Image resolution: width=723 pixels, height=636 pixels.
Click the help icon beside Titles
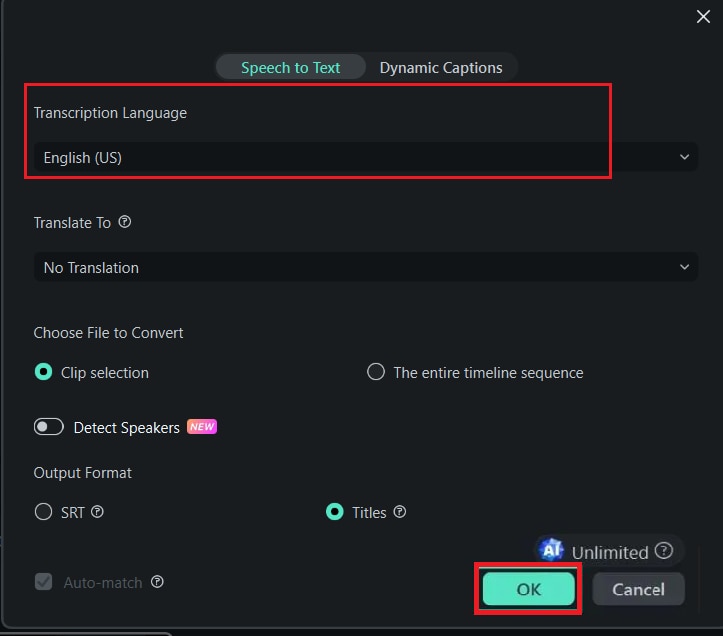click(x=400, y=512)
